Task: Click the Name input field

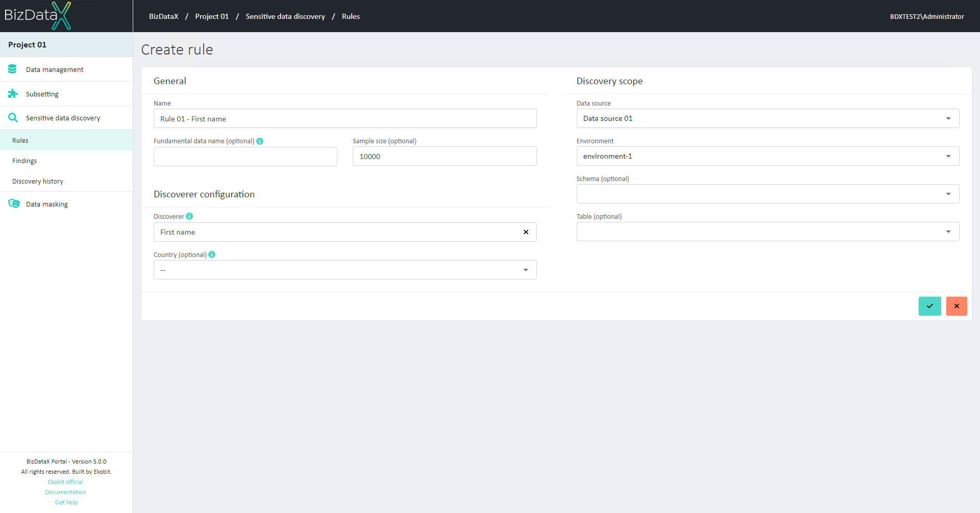Action: [345, 118]
